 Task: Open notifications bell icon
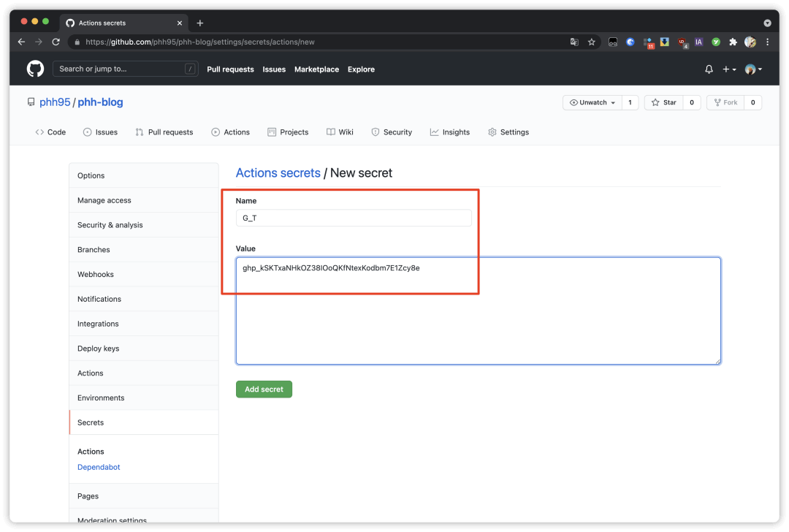(709, 69)
